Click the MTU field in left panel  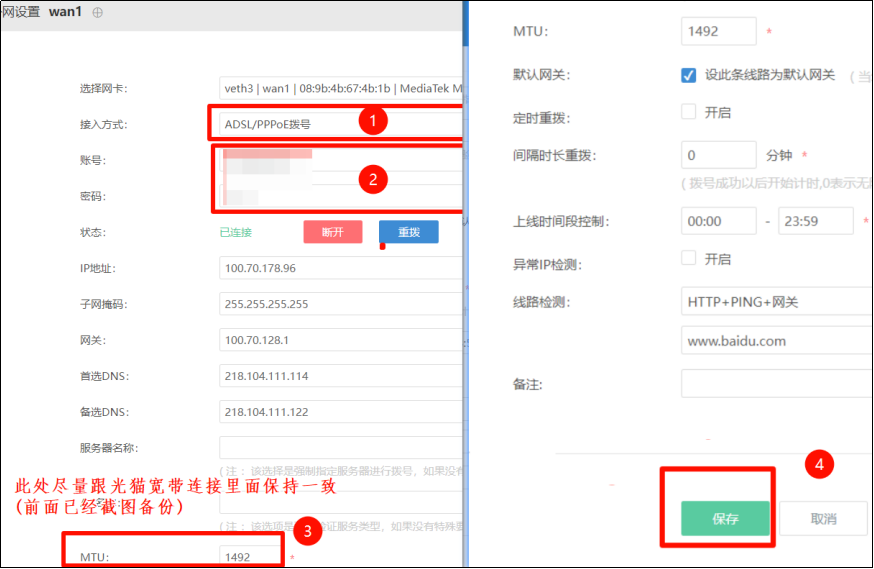(250, 556)
